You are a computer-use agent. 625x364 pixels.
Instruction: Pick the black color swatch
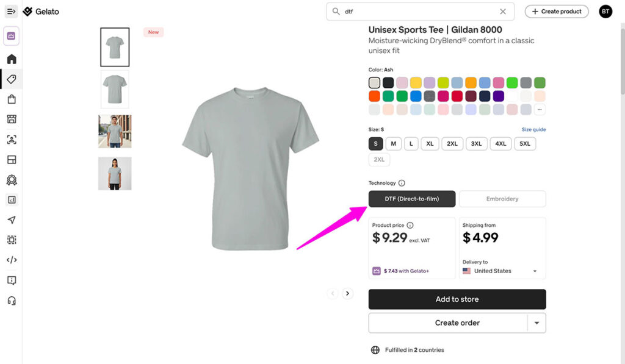(388, 83)
